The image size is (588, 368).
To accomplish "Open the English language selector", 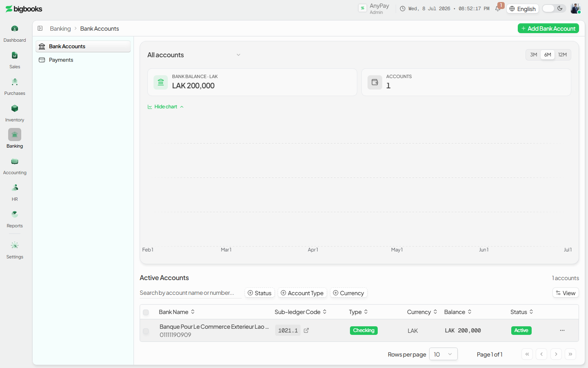I will click(523, 9).
